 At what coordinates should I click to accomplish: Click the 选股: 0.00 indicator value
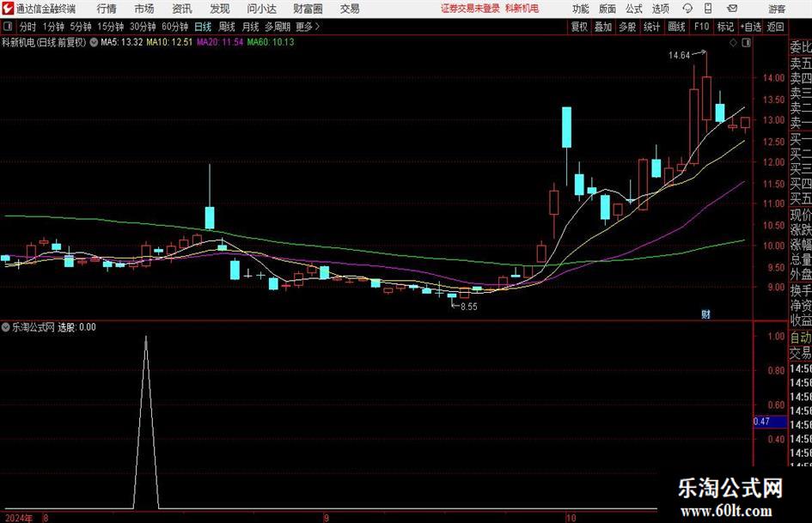pos(76,327)
